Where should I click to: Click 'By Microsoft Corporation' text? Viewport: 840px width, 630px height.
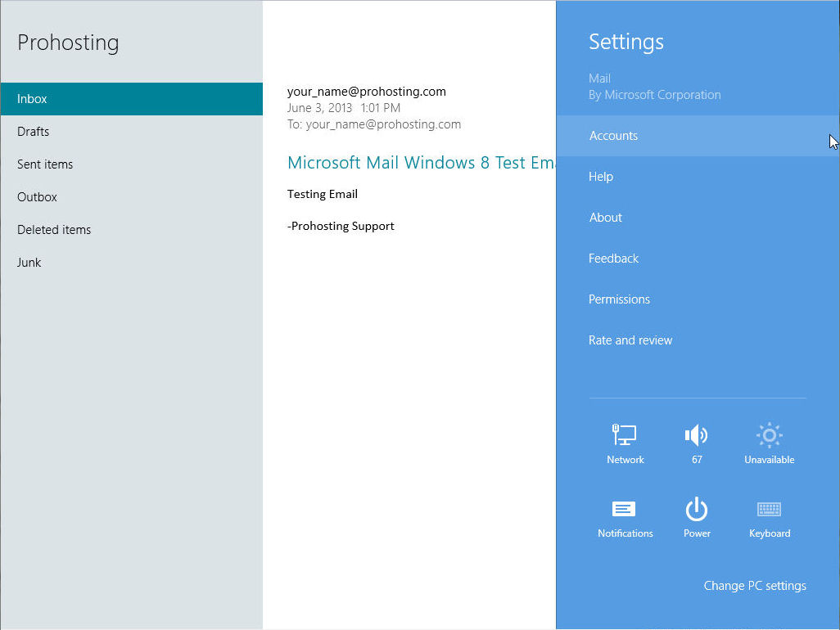[x=655, y=95]
